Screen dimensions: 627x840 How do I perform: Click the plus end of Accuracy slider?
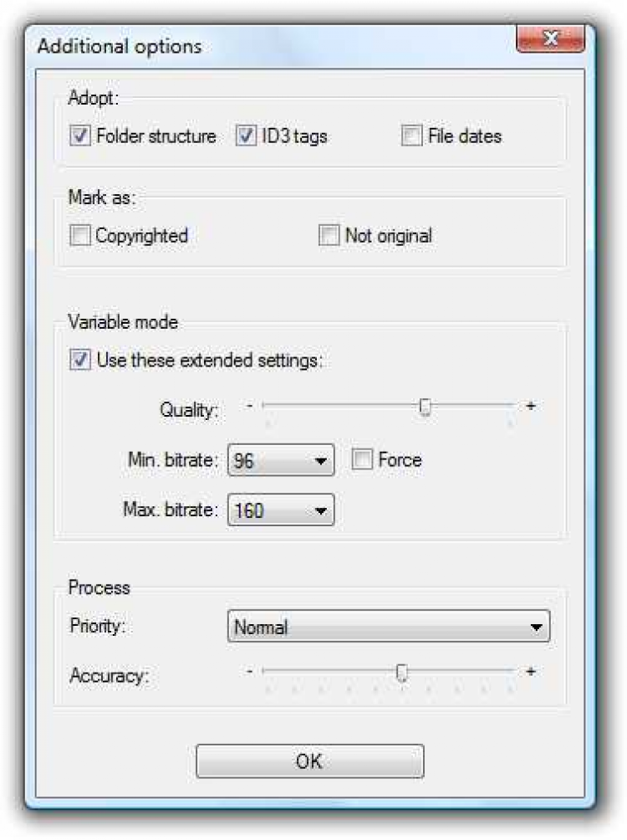click(530, 672)
